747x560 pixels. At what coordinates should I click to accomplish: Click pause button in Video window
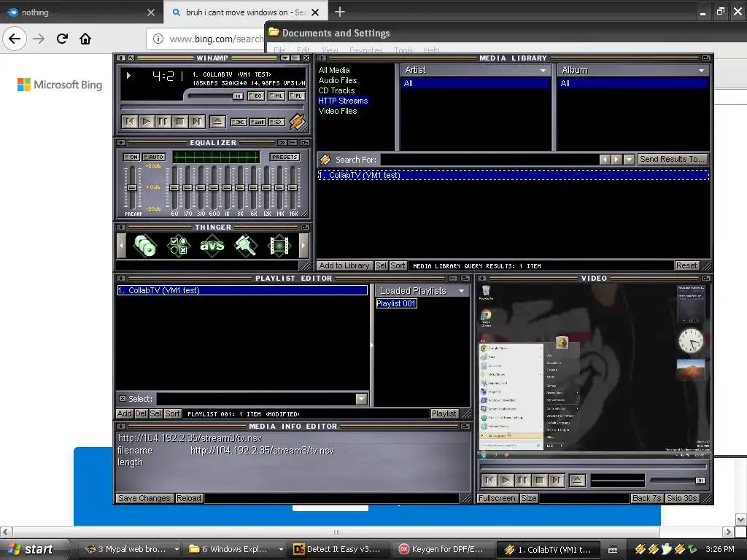[522, 480]
